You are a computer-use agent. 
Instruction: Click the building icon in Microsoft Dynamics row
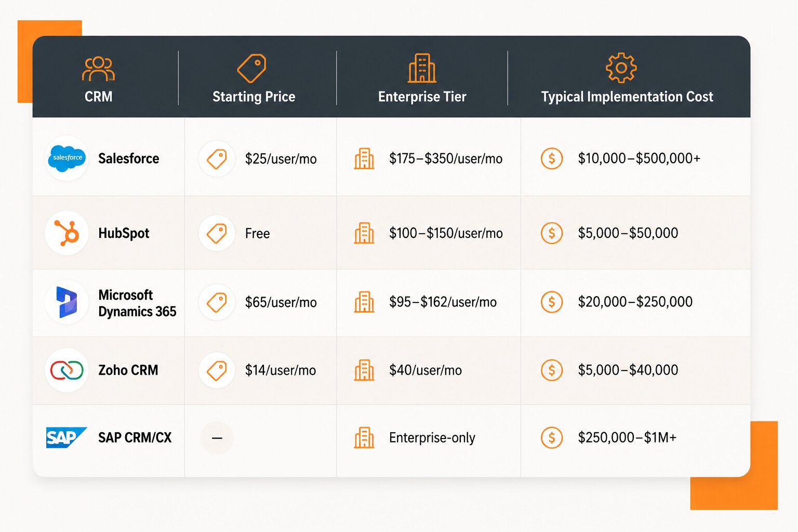[364, 302]
